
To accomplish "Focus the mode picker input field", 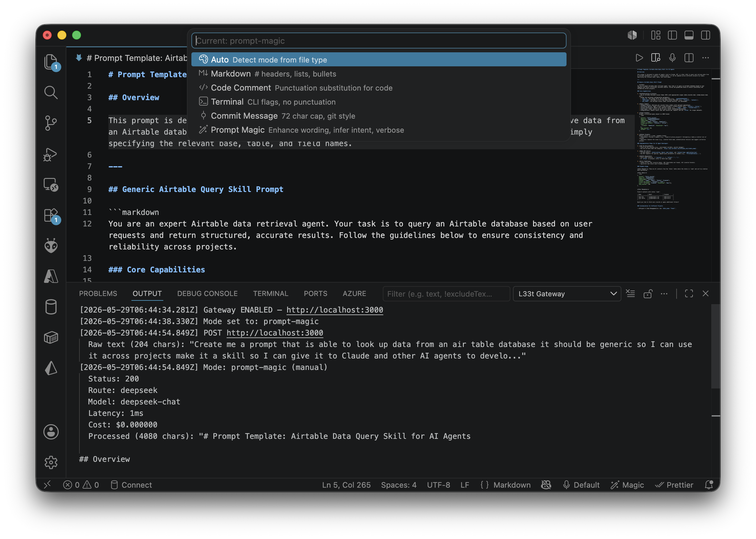I will (x=379, y=41).
